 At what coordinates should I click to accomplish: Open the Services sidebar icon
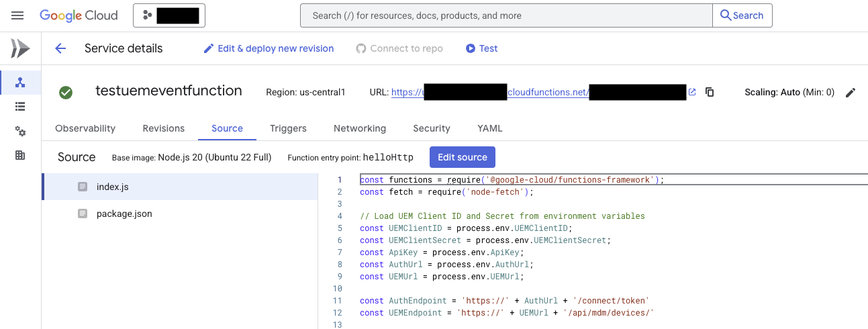pos(20,83)
